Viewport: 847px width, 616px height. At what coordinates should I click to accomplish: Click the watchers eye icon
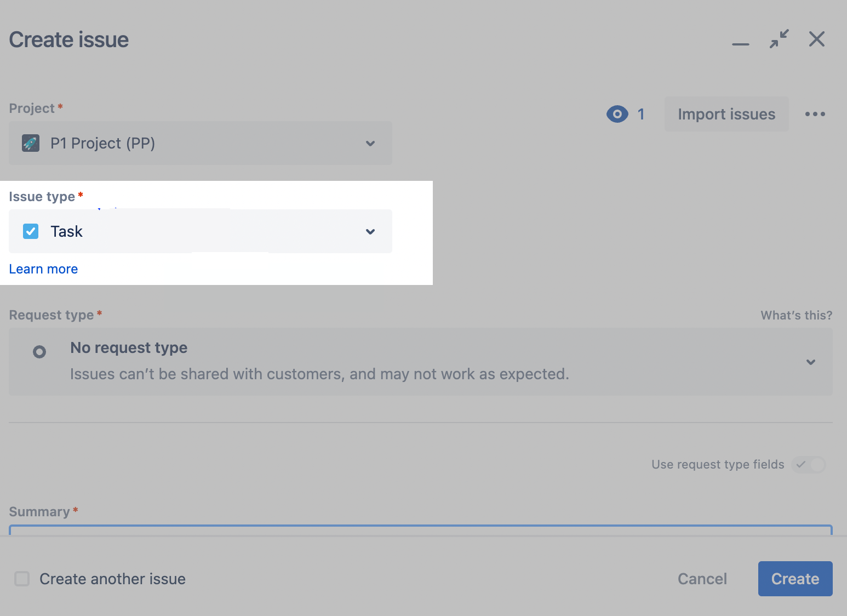click(617, 114)
